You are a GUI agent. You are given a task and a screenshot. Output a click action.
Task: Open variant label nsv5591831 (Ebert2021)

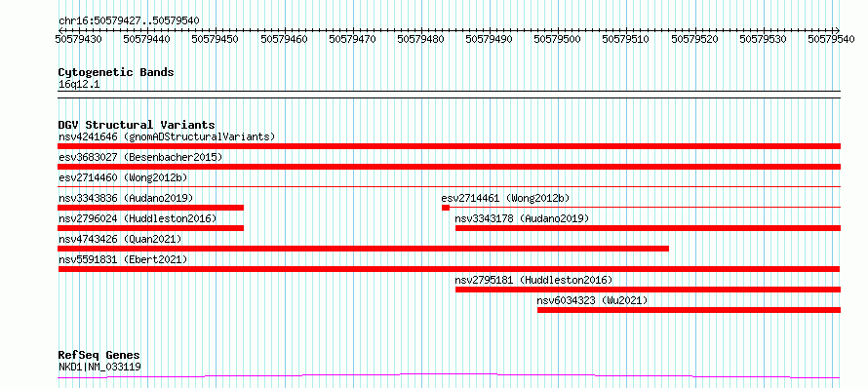pyautogui.click(x=123, y=259)
